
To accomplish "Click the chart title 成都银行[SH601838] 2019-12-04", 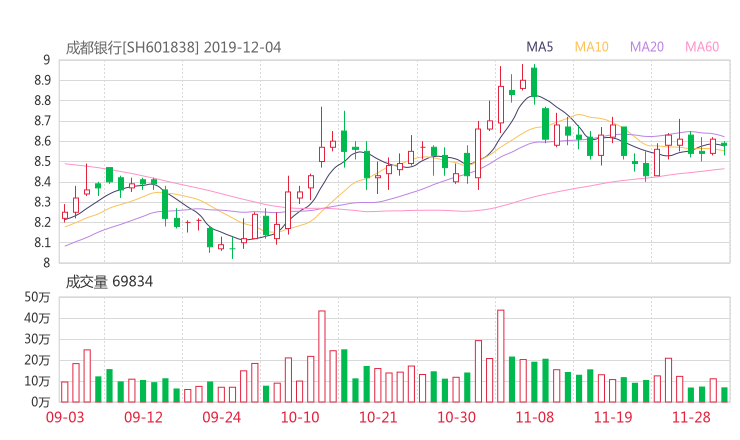I will pyautogui.click(x=173, y=47).
